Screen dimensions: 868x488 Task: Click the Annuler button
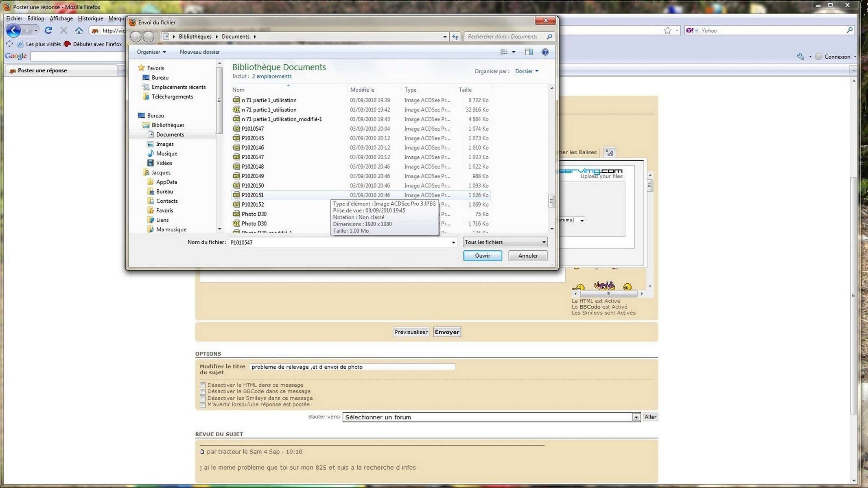pos(528,255)
